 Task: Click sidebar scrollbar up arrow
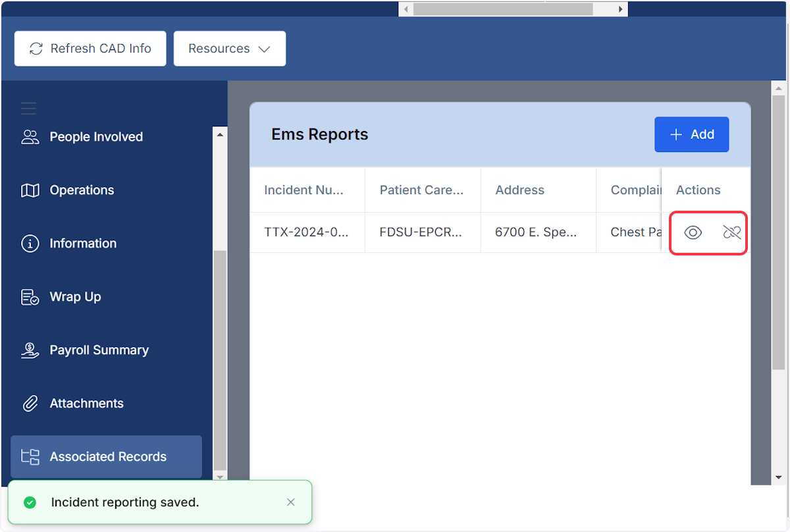click(x=220, y=134)
